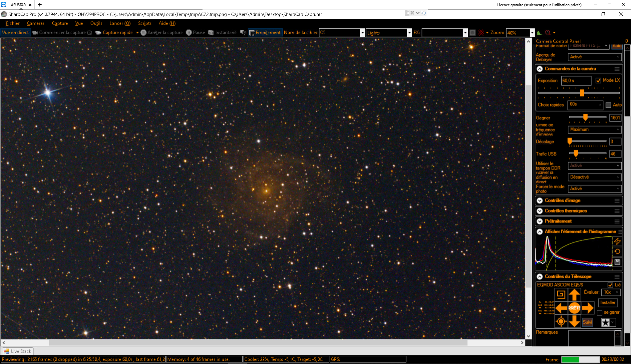Click the Trafic USB slider handle

coord(575,153)
